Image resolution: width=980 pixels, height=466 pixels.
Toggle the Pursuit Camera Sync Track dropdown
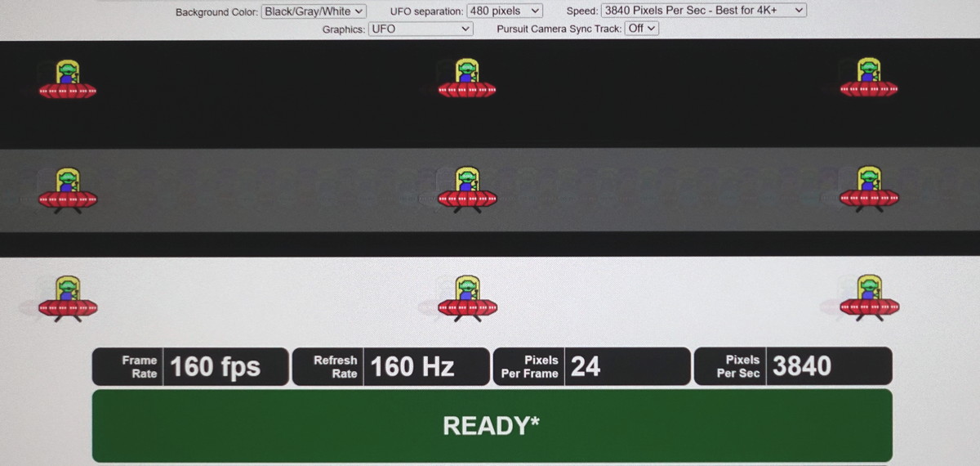coord(641,29)
